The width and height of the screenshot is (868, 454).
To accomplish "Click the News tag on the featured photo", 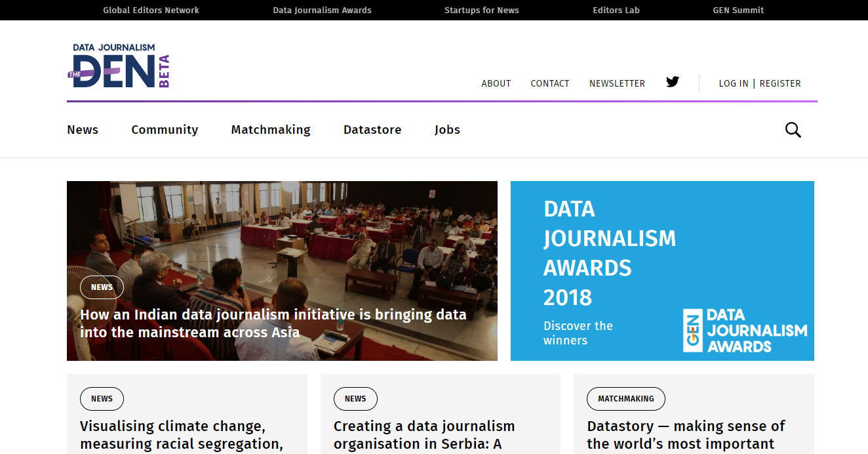I will coord(102,287).
